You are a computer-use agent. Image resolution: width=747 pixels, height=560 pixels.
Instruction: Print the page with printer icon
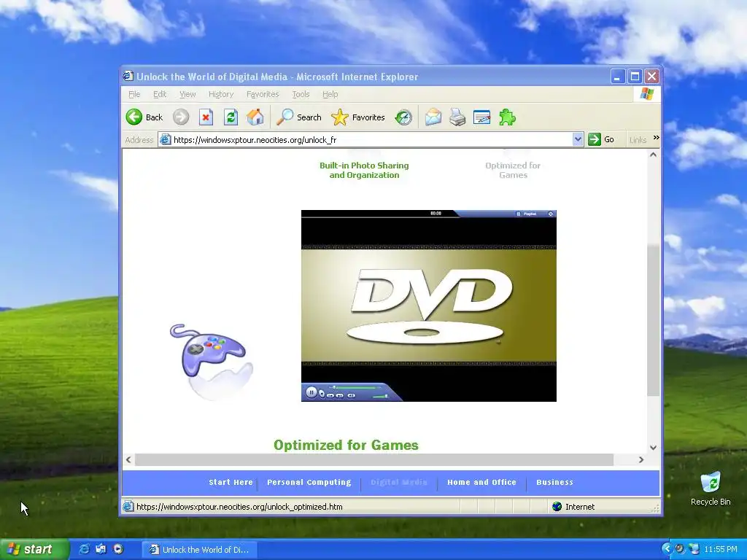[457, 117]
